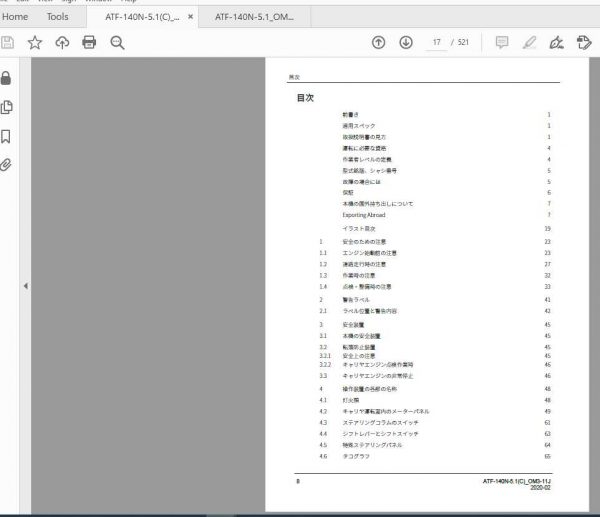Viewport: 600px width, 517px height.
Task: Click the total page count 521
Action: 463,42
